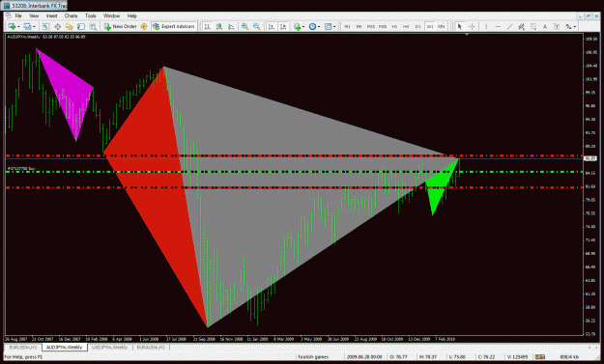This screenshot has width=604, height=364.
Task: Launch MetaEditor from the toolbar
Action: pos(144,26)
